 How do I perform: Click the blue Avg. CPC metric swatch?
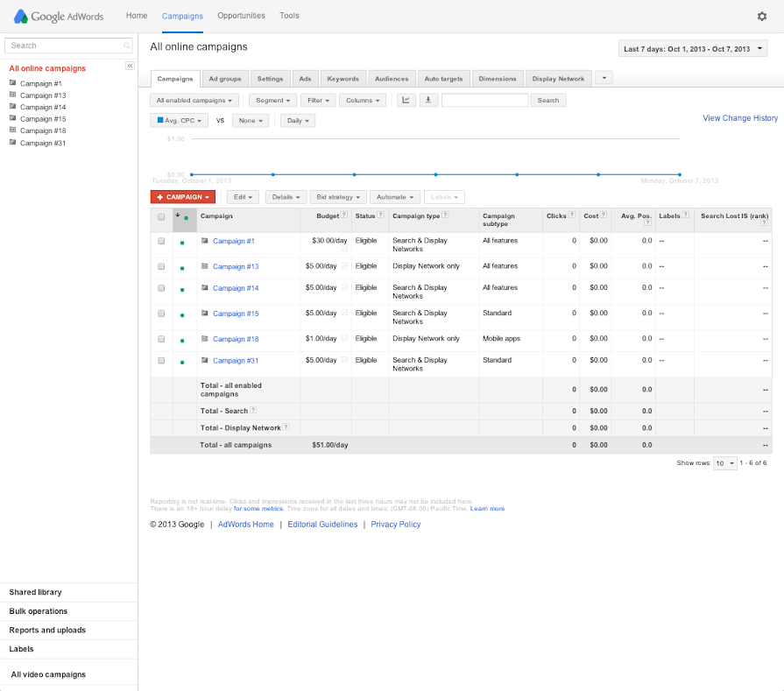coord(160,121)
